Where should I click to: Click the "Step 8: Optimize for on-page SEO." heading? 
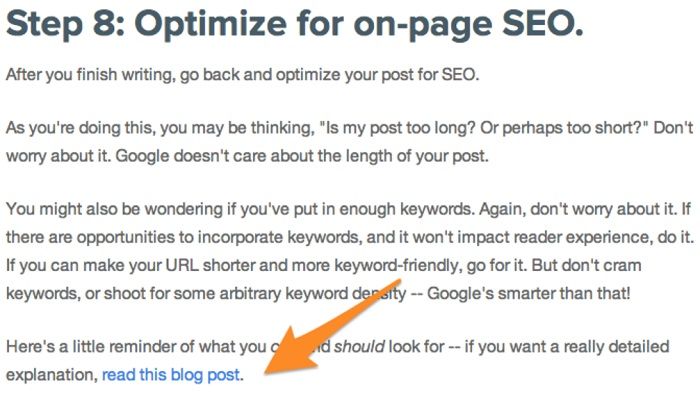tap(295, 23)
